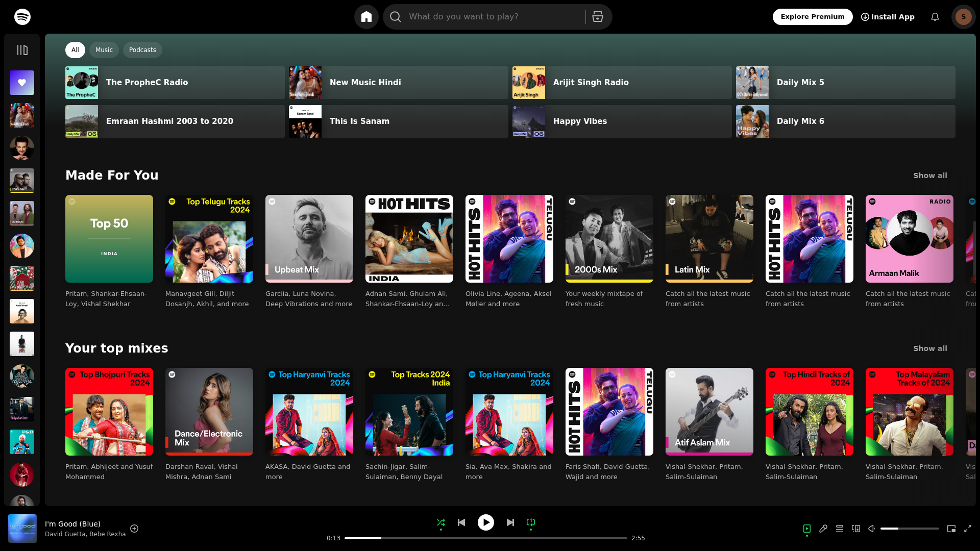Viewport: 980px width, 551px height.
Task: Skip to the previous track
Action: pyautogui.click(x=461, y=522)
